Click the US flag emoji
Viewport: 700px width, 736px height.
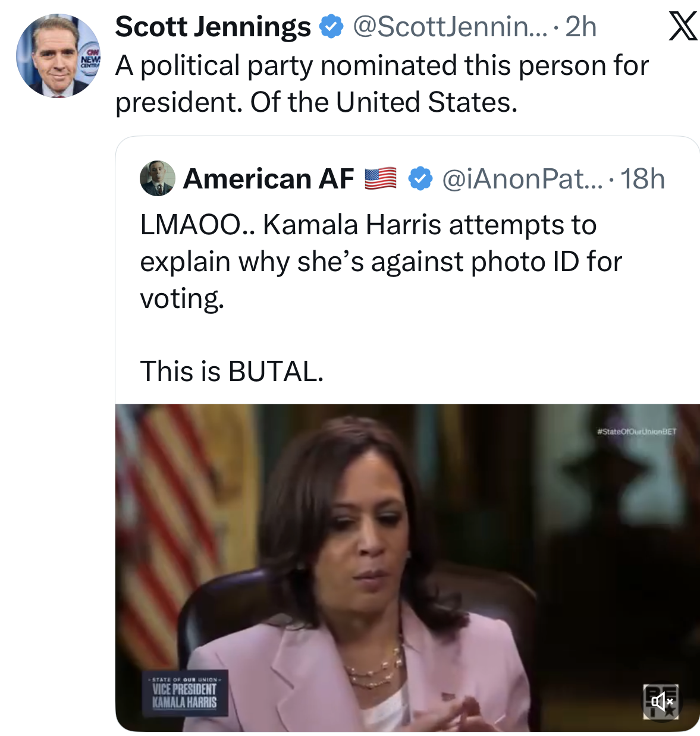(x=381, y=178)
